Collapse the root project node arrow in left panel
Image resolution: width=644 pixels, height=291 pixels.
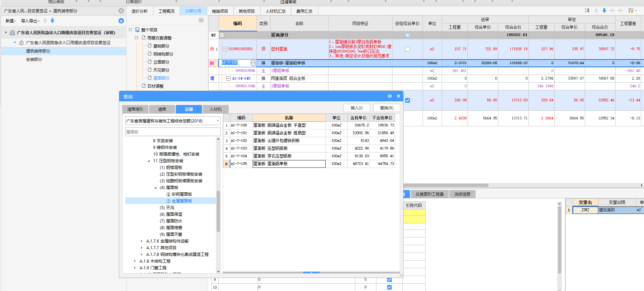(6, 33)
